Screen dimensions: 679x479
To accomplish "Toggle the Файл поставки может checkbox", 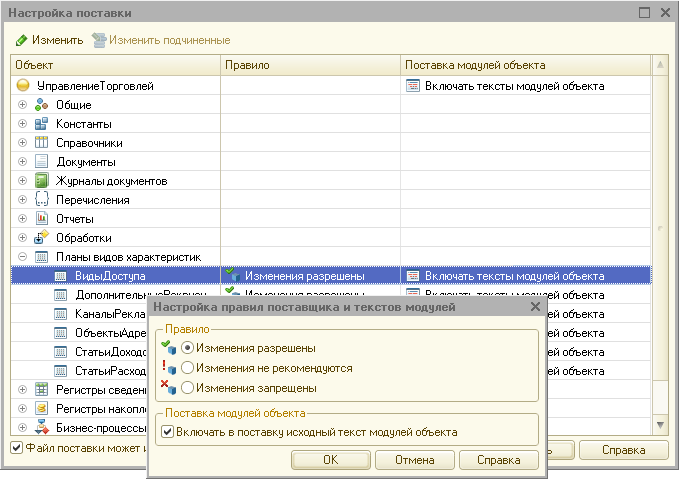I will point(16,447).
